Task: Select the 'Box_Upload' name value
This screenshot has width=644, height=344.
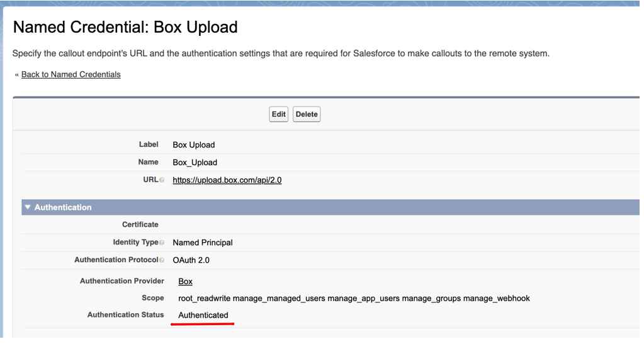Action: pyautogui.click(x=195, y=163)
